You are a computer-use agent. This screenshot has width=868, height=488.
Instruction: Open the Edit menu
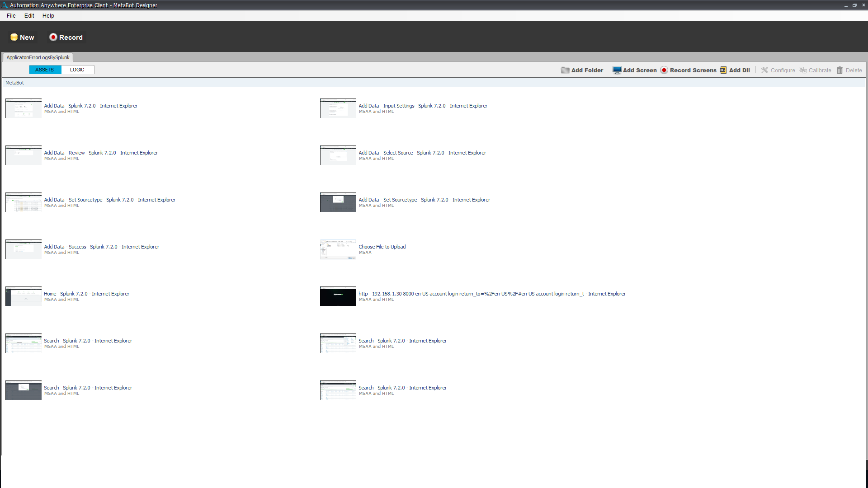pyautogui.click(x=29, y=15)
